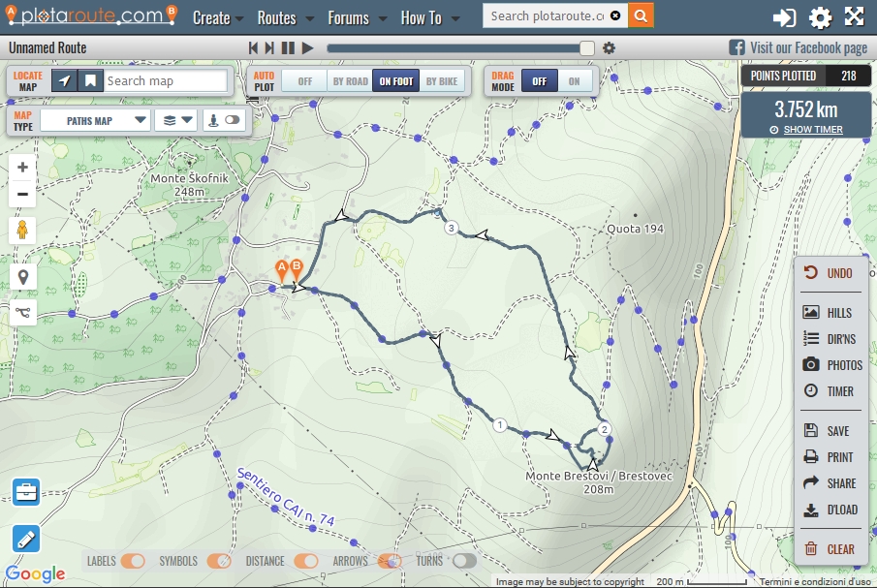The height and width of the screenshot is (588, 877).
Task: Select the locate-me arrow icon
Action: pyautogui.click(x=65, y=80)
